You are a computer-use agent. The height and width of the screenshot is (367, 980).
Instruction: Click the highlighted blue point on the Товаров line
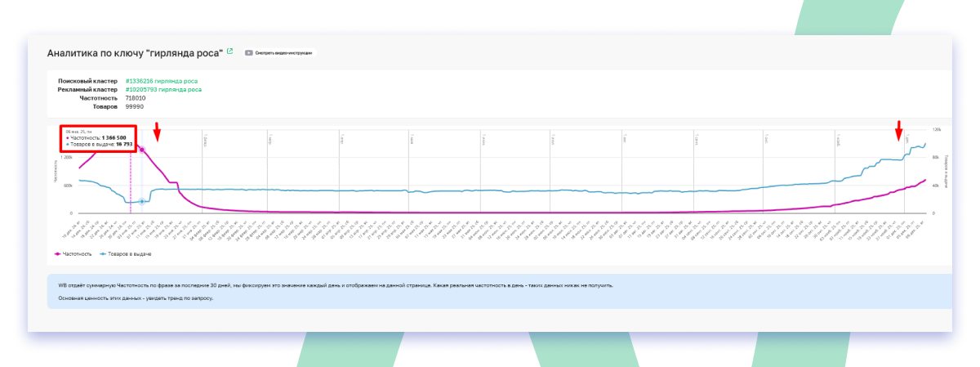click(x=141, y=201)
